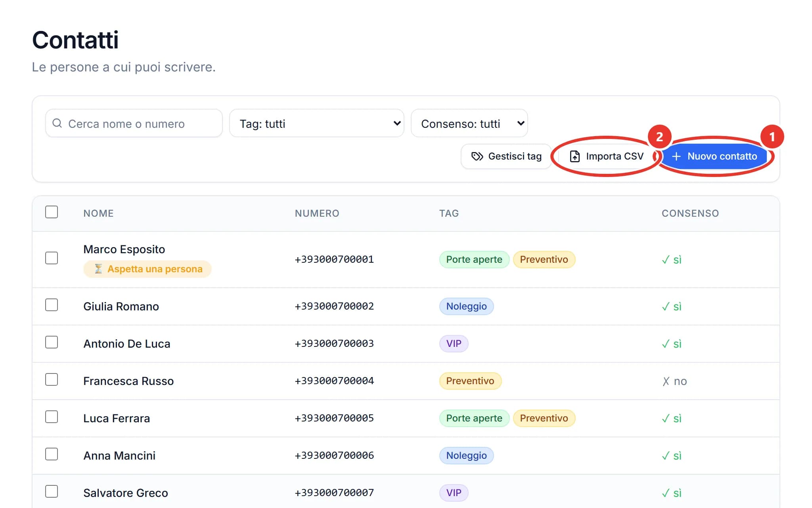Open the 'Tag: tutti' filter dropdown
This screenshot has width=812, height=508.
(316, 123)
